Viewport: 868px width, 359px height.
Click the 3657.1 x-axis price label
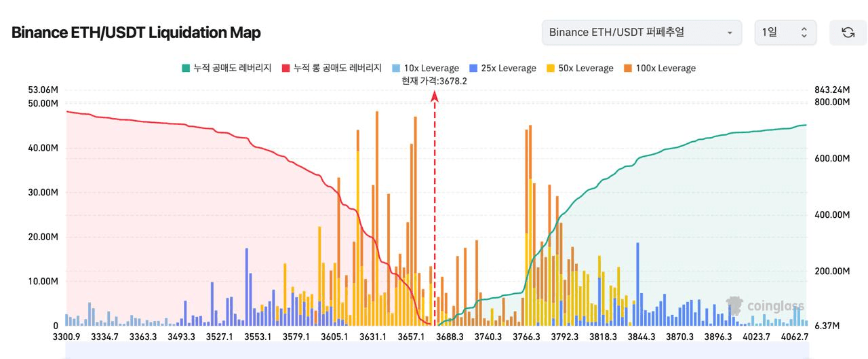[411, 337]
